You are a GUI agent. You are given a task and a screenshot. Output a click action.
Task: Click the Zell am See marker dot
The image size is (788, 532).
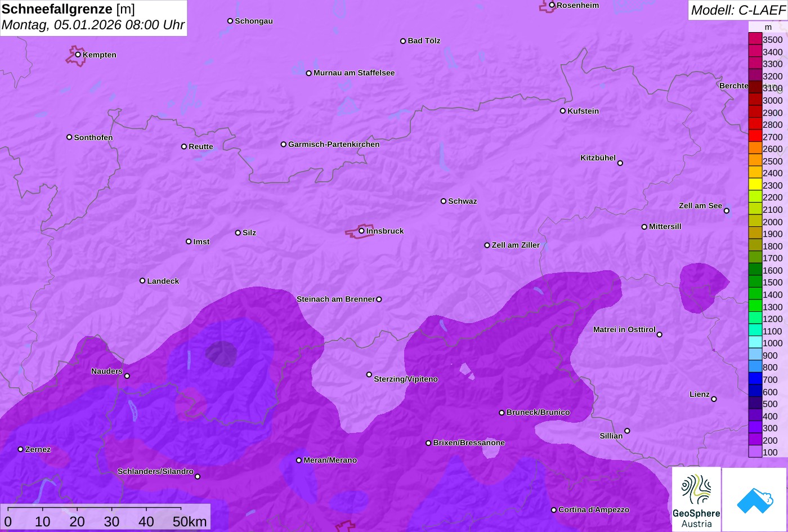point(726,211)
